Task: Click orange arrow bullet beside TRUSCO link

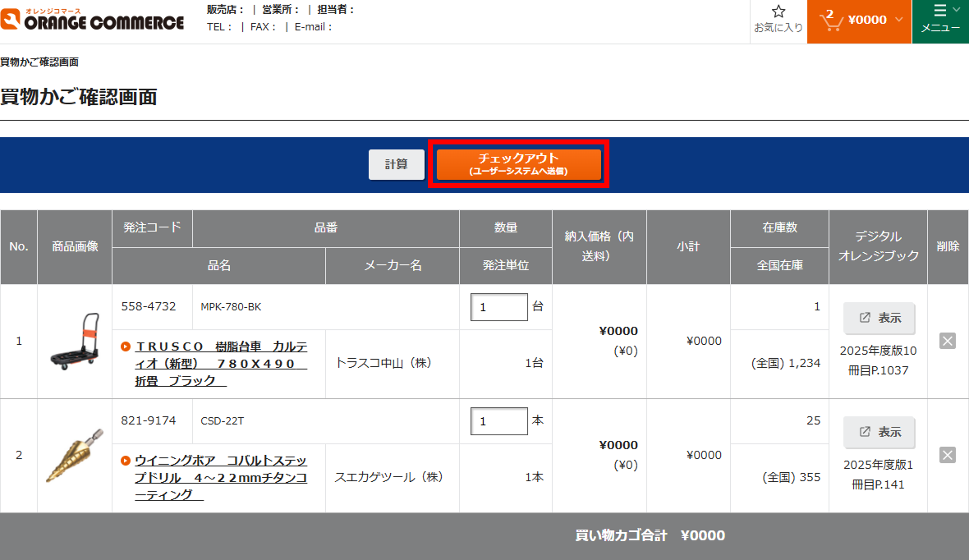Action: [125, 346]
